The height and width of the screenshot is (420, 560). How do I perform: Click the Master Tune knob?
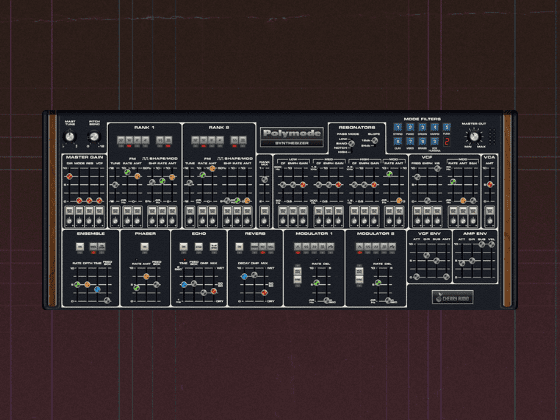tap(70, 136)
